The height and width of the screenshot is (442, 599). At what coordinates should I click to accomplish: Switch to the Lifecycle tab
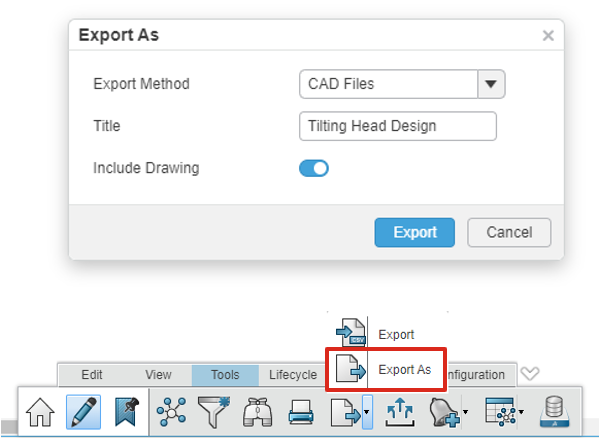click(293, 375)
